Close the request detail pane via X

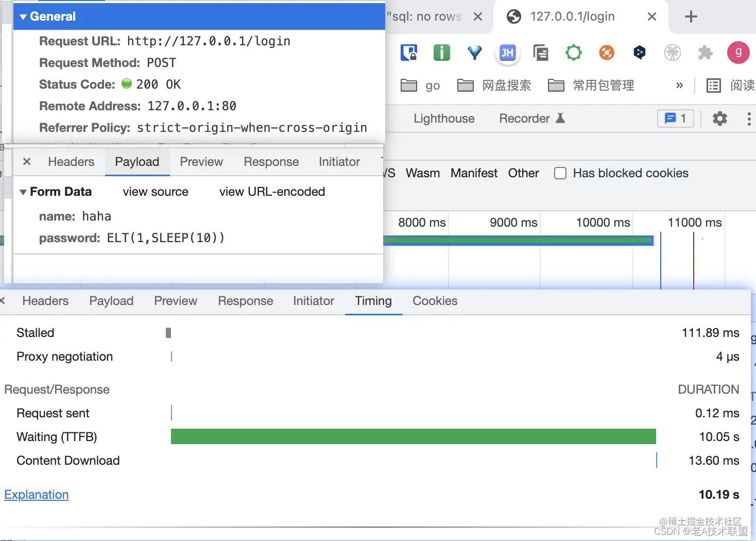[x=27, y=162]
